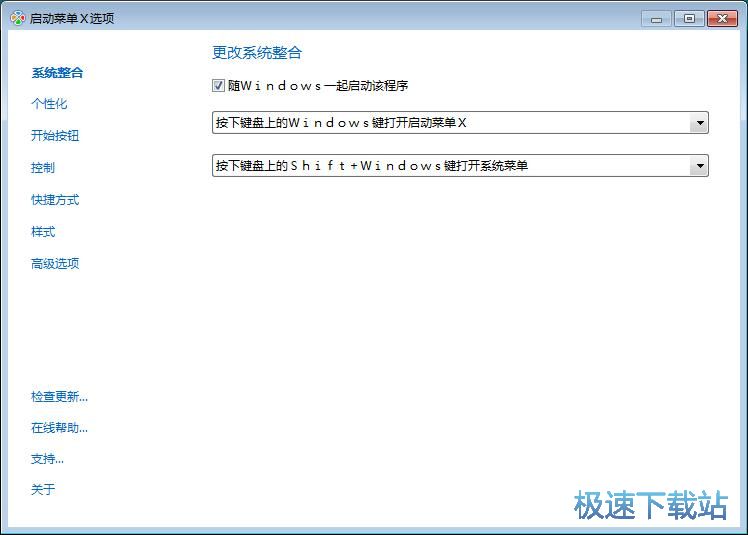Click the 启动菜单X app icon in title bar

[x=18, y=19]
